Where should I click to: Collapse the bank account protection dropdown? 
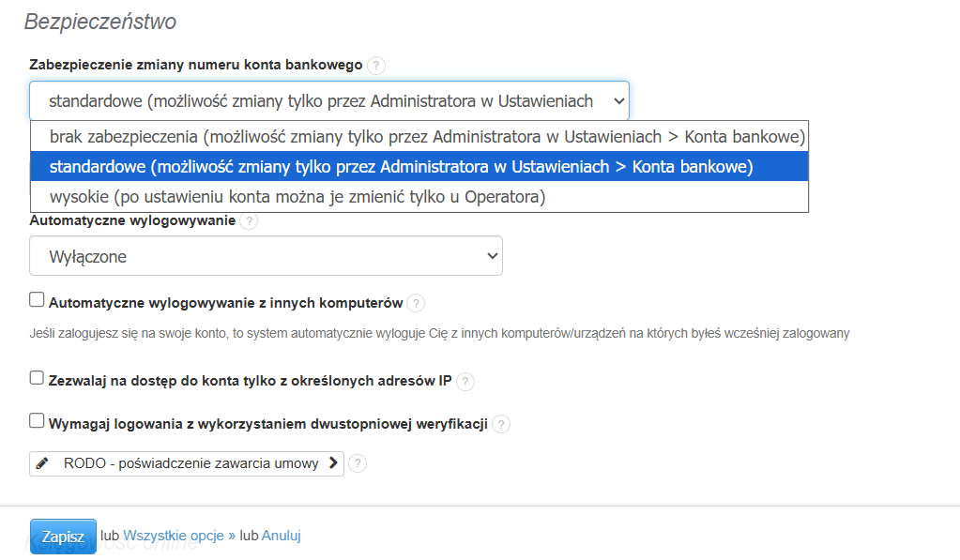coord(329,101)
